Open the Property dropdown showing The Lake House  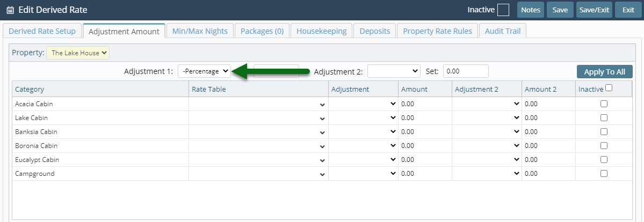[x=78, y=53]
